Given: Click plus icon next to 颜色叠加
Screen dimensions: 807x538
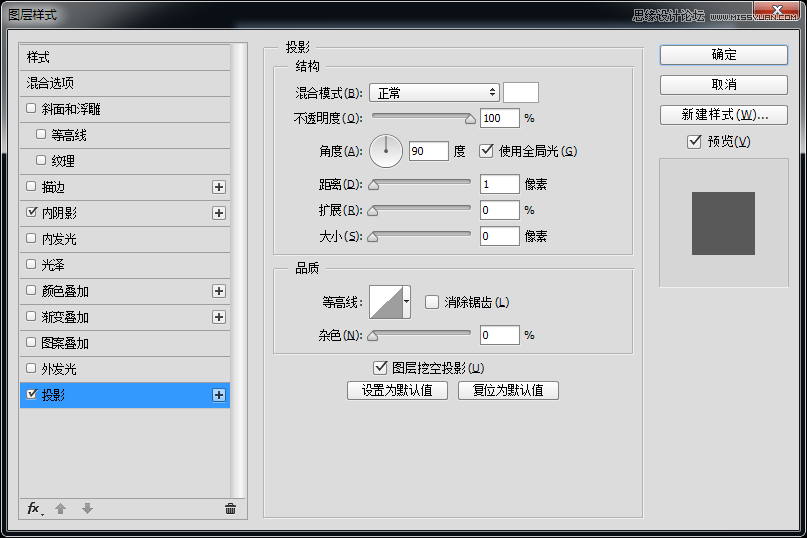Looking at the screenshot, I should pos(219,291).
